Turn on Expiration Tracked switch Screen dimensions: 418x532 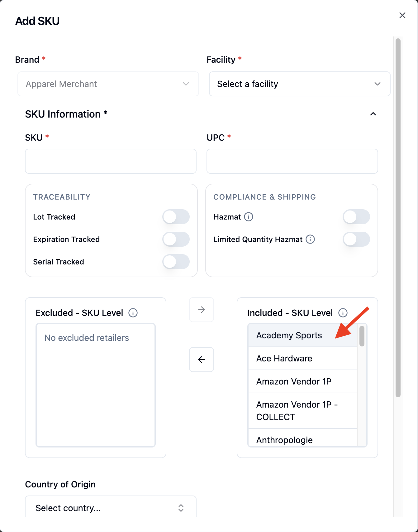pos(176,239)
